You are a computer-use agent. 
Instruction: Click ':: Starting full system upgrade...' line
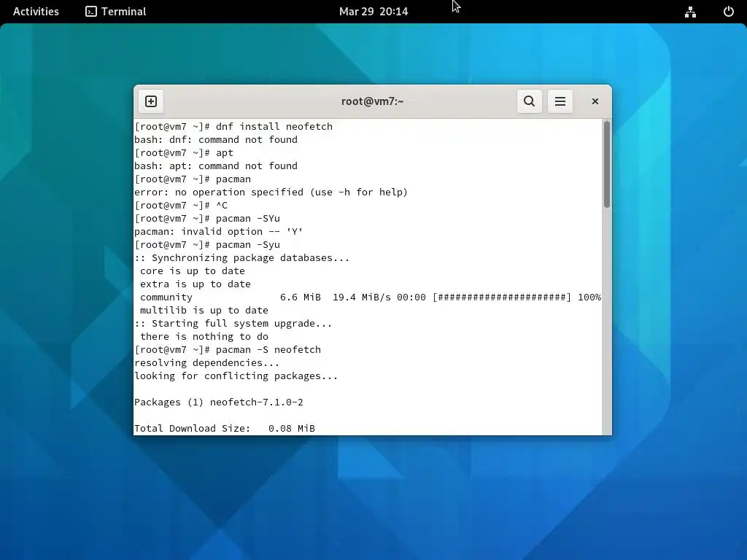[233, 324]
